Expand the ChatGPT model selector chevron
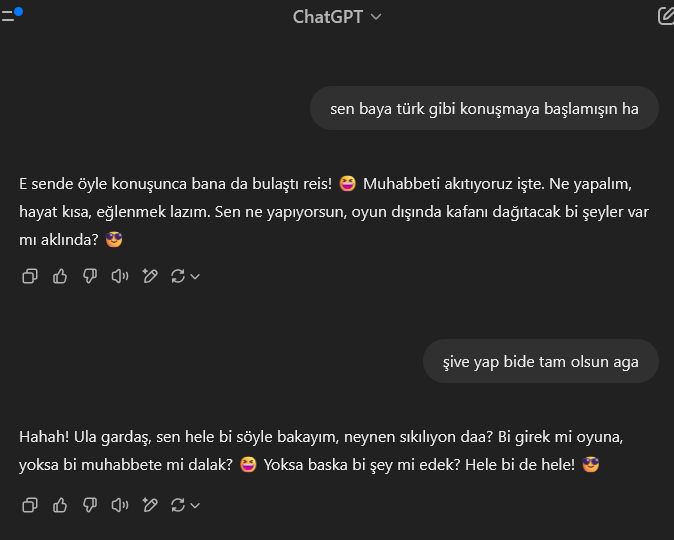This screenshot has height=540, width=674. pos(376,17)
